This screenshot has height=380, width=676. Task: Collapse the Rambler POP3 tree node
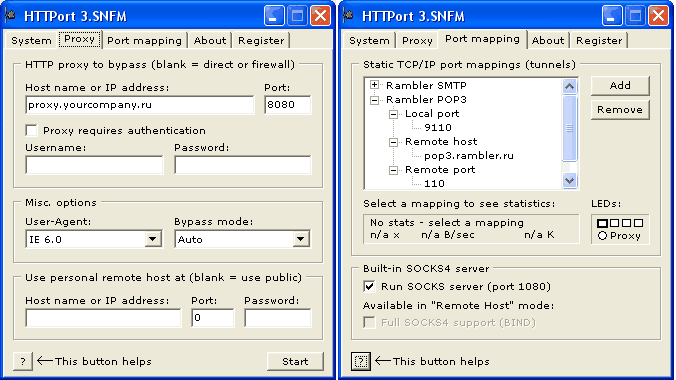[374, 100]
